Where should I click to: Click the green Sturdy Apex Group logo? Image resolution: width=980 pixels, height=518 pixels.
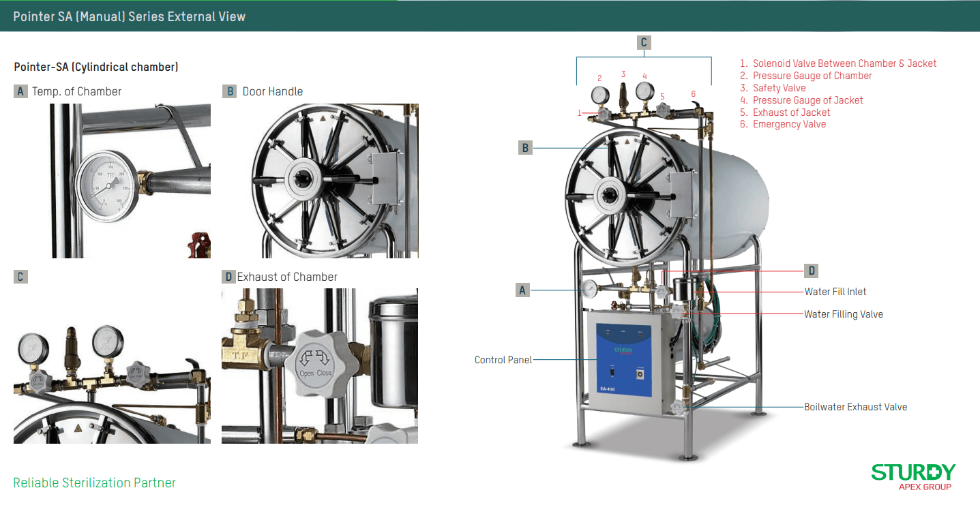pyautogui.click(x=913, y=476)
